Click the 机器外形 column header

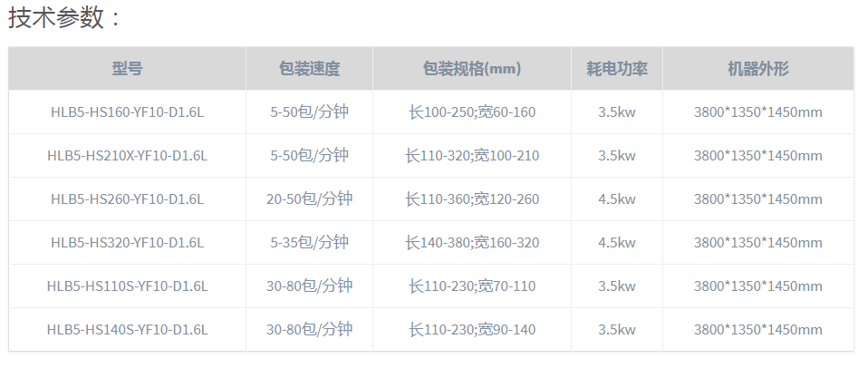(x=758, y=69)
